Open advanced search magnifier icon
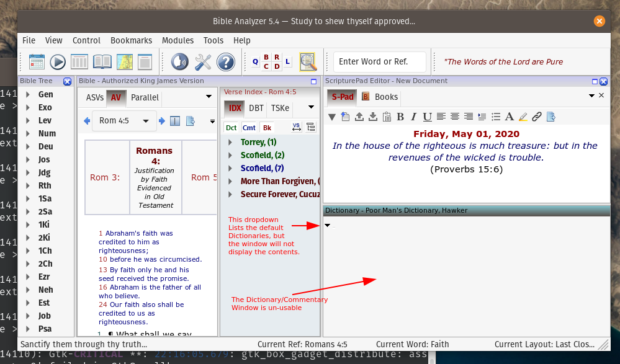Image resolution: width=620 pixels, height=364 pixels. pyautogui.click(x=308, y=62)
